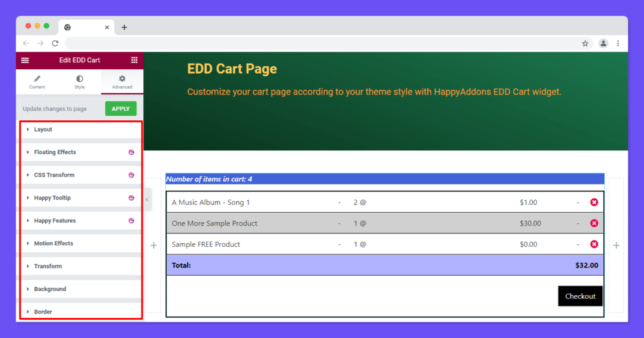
Task: Click the $32.00 total amount
Action: (587, 265)
